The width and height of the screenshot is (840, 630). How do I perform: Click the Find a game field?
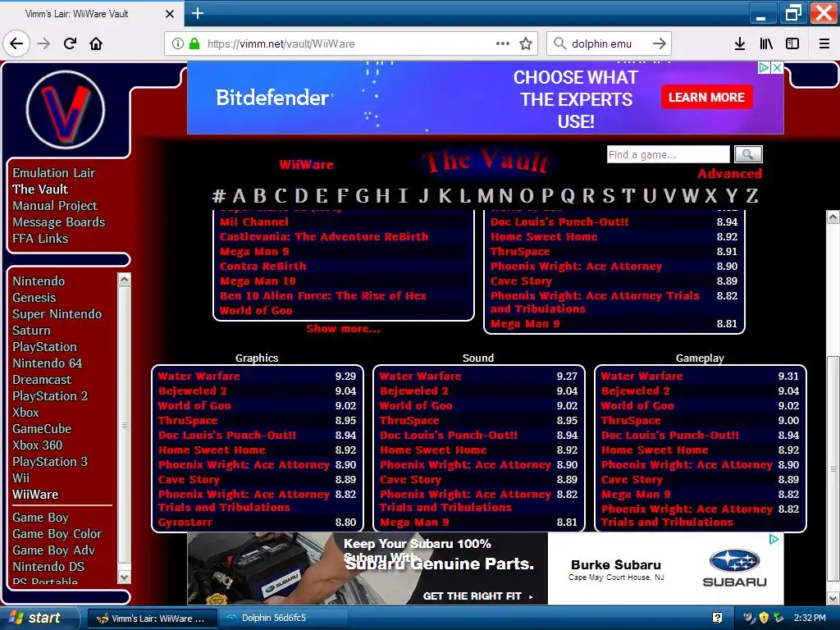click(x=668, y=155)
